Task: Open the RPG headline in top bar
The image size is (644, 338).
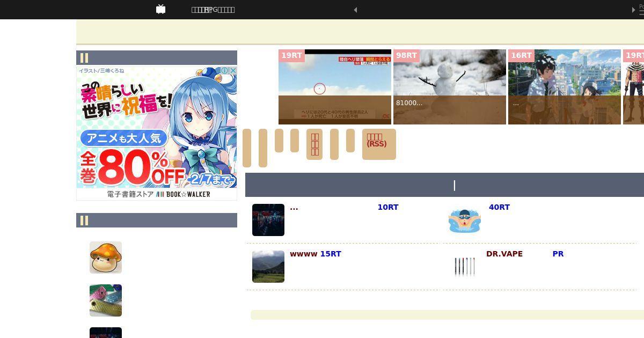Action: click(213, 10)
